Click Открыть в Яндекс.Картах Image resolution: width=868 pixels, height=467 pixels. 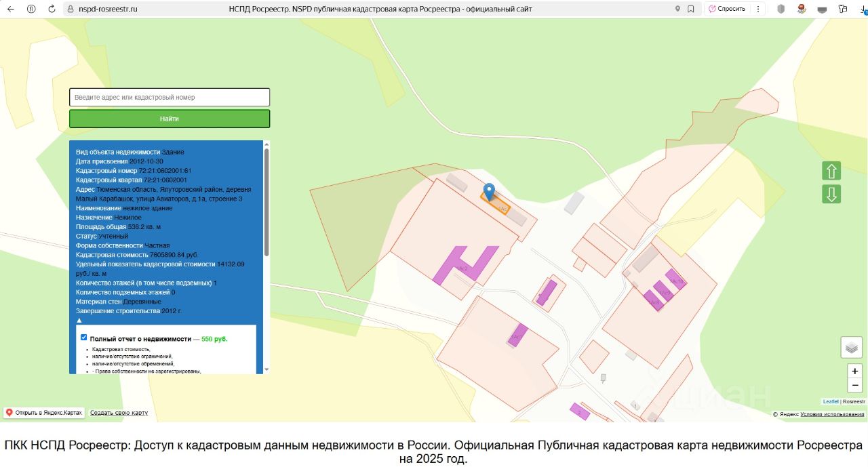click(x=43, y=413)
